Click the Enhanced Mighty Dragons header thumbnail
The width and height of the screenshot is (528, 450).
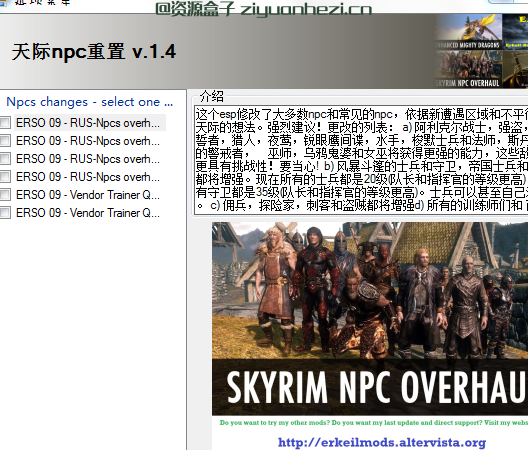coord(469,32)
